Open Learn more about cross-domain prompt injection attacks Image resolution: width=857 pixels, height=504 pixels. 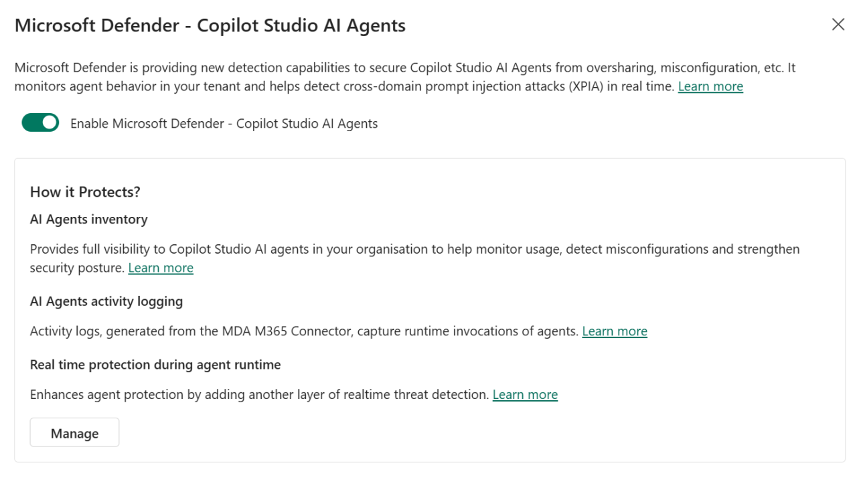(710, 86)
